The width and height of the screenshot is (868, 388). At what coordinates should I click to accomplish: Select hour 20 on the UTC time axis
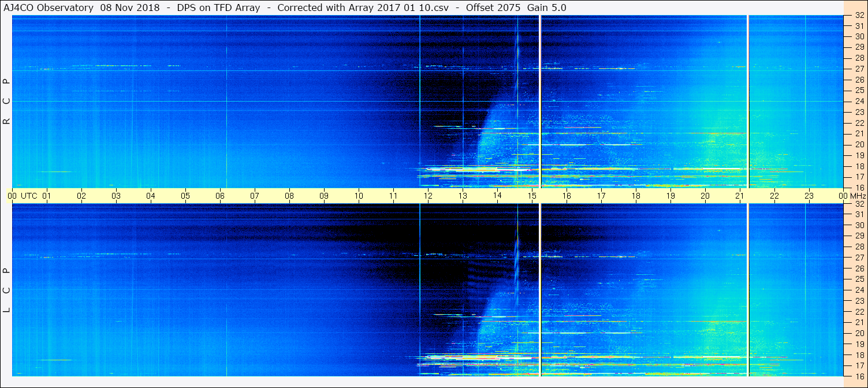click(x=705, y=196)
